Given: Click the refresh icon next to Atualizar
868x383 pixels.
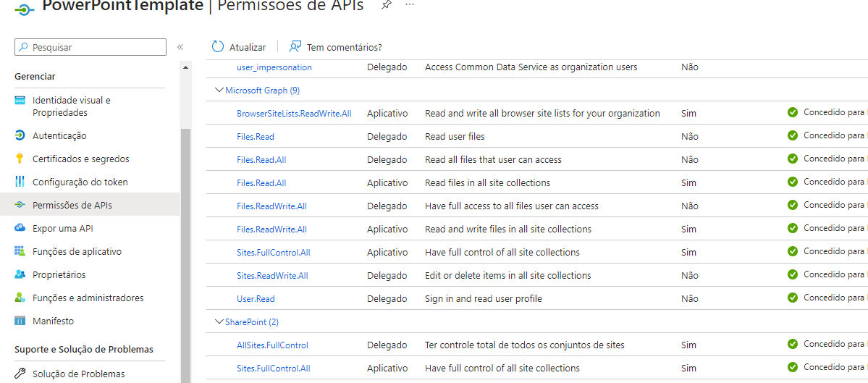Looking at the screenshot, I should click(218, 47).
